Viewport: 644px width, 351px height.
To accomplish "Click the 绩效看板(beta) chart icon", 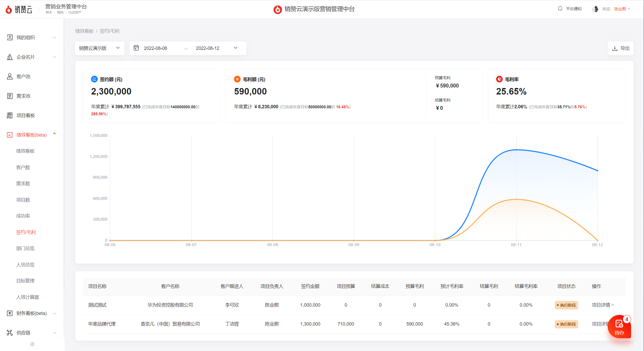I will point(10,135).
